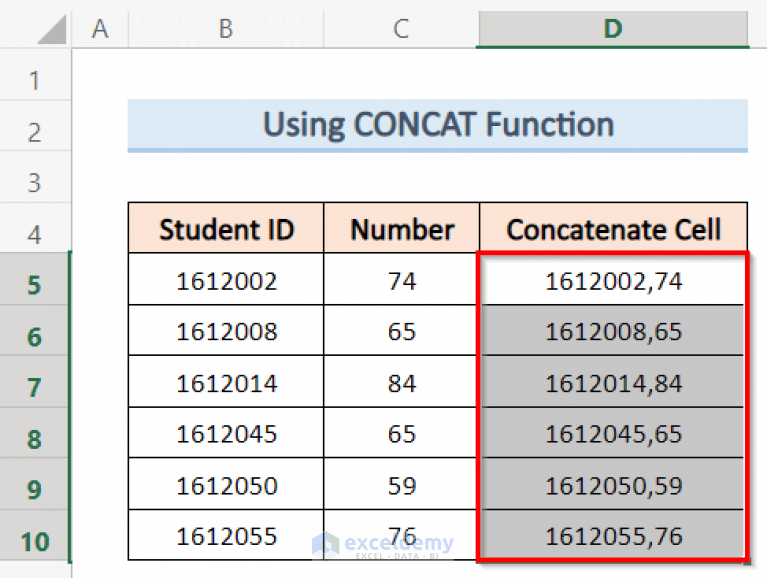Select column B header
Image resolution: width=767 pixels, height=578 pixels.
click(226, 29)
